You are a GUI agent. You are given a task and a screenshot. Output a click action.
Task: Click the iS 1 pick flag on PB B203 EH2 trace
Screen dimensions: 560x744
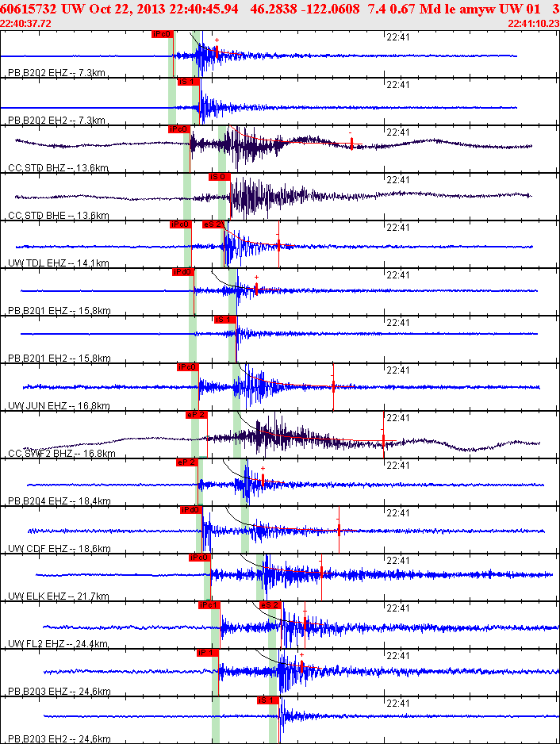point(267,700)
